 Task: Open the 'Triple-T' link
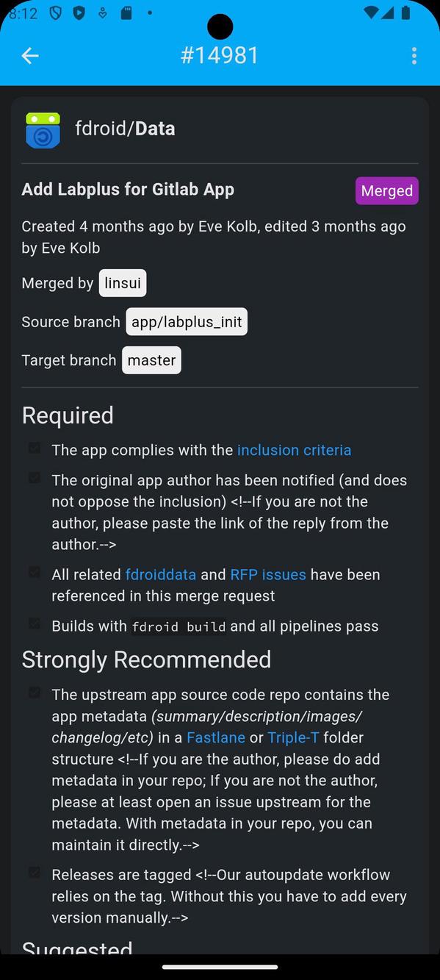click(x=292, y=737)
